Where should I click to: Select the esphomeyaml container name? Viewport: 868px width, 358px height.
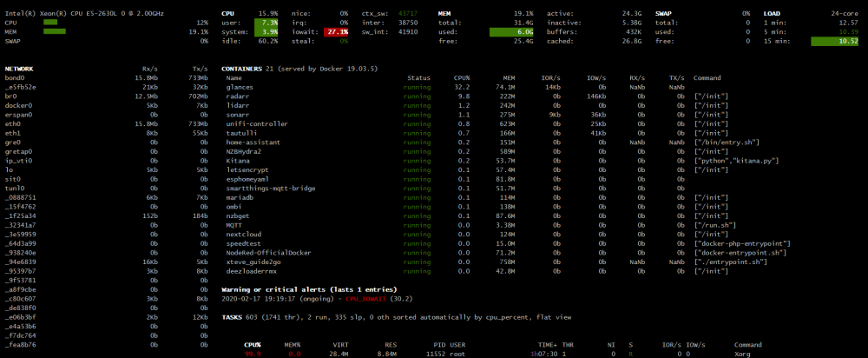(x=247, y=179)
